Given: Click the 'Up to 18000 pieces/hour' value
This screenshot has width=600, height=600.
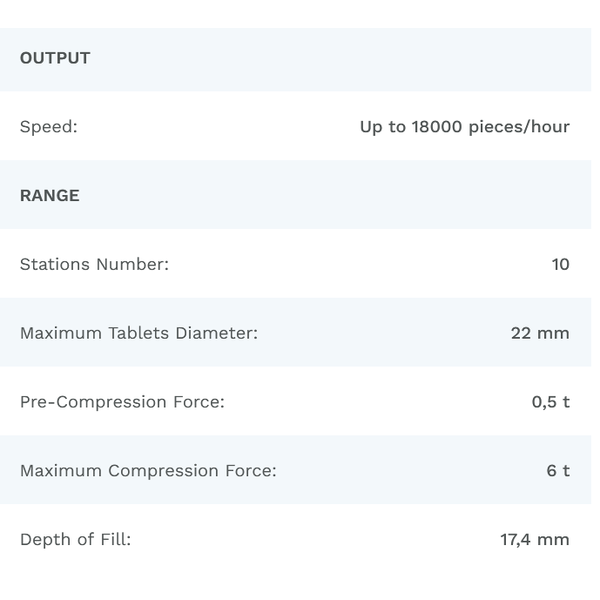Looking at the screenshot, I should (x=464, y=127).
